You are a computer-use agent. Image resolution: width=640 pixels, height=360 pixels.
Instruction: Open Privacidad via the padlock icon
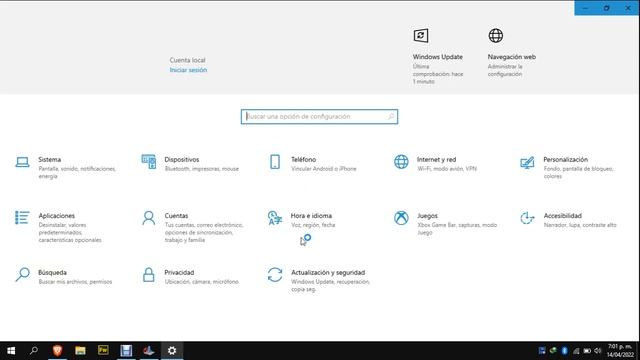click(x=149, y=275)
